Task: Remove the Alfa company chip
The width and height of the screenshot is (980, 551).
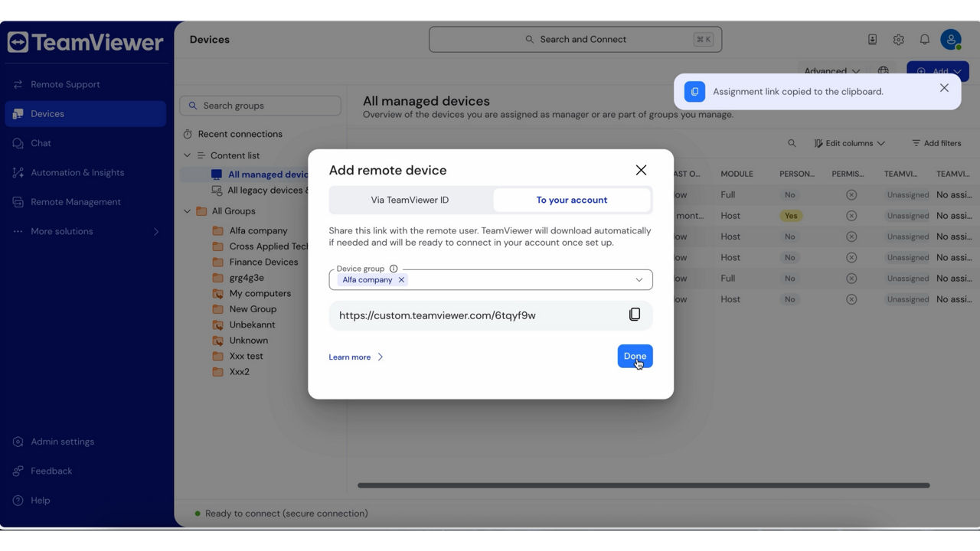Action: coord(401,280)
